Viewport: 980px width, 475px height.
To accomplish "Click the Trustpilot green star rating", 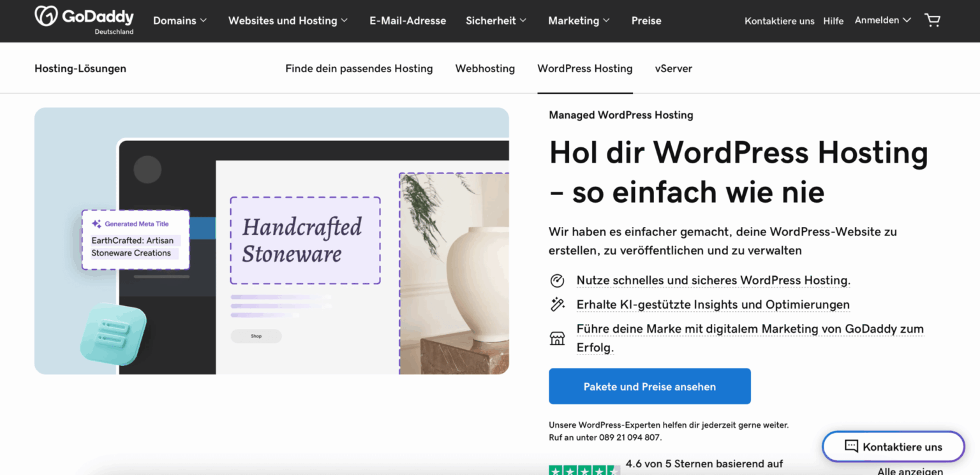I will click(x=584, y=471).
